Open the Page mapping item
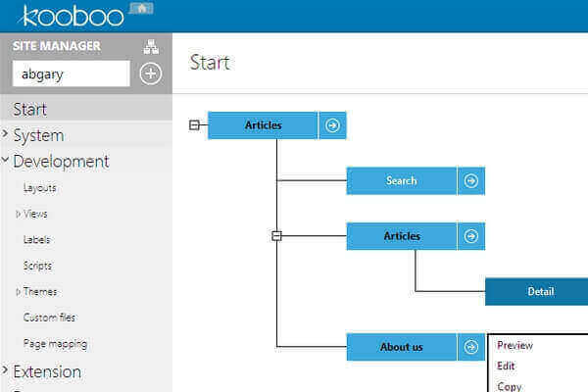The image size is (588, 392). 55,343
